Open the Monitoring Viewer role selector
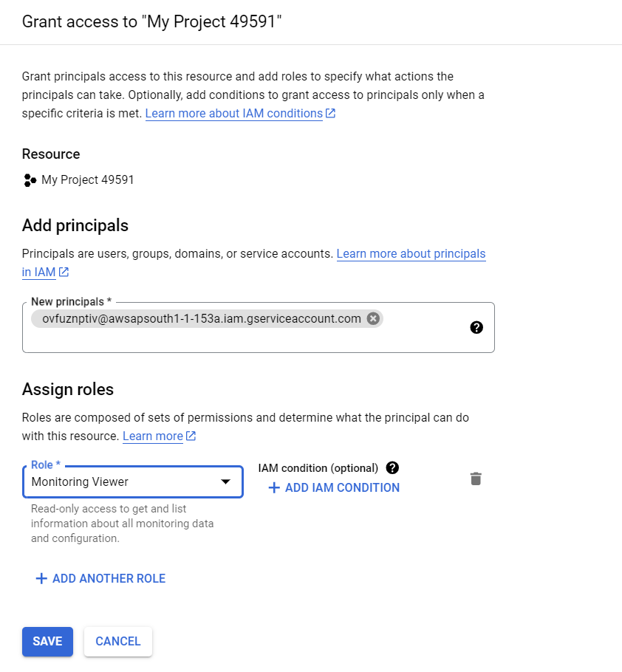The width and height of the screenshot is (622, 672). pyautogui.click(x=133, y=481)
